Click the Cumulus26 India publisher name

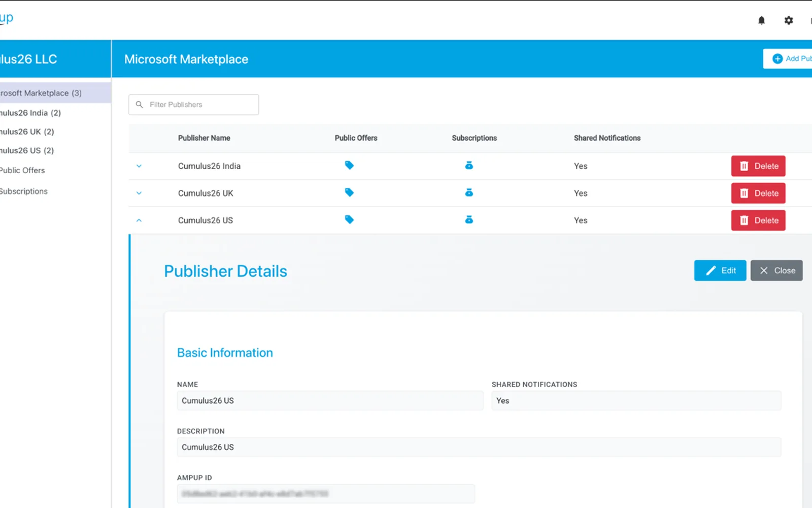click(x=209, y=166)
